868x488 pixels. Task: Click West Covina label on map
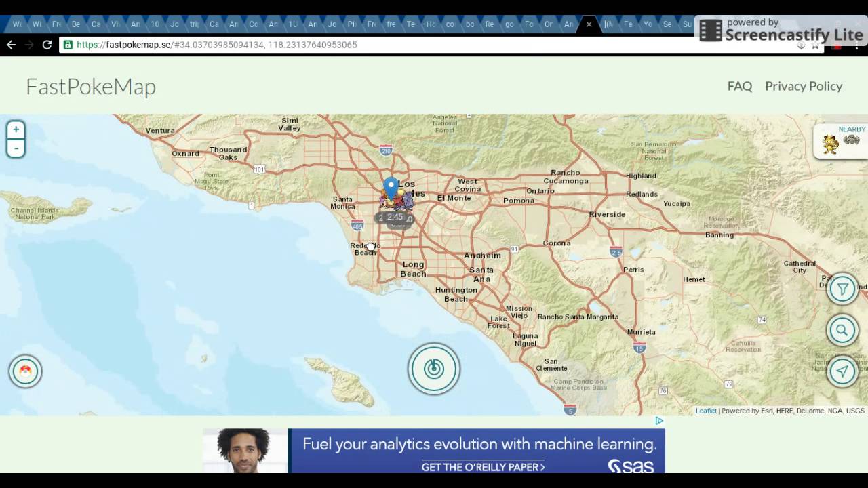coord(467,185)
